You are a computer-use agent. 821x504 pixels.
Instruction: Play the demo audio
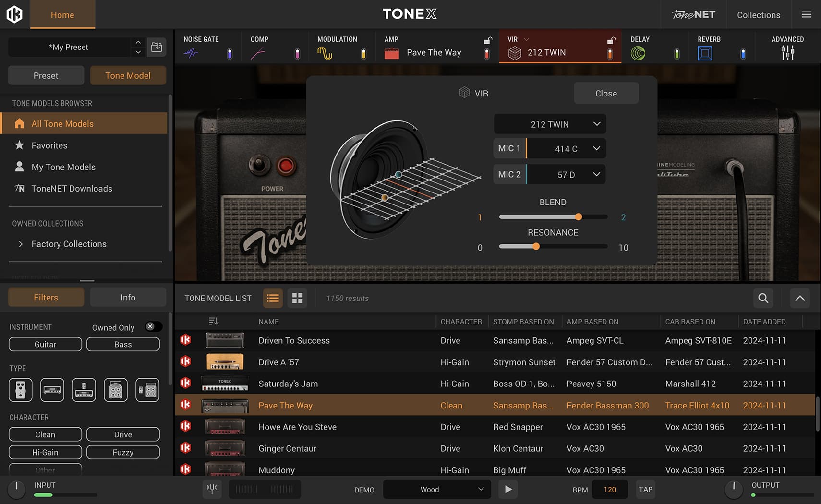tap(508, 489)
